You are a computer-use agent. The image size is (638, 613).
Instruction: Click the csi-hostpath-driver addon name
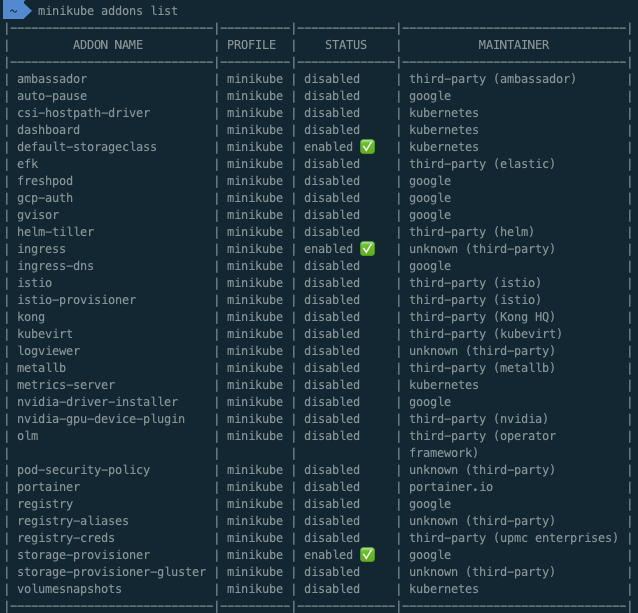tap(83, 113)
